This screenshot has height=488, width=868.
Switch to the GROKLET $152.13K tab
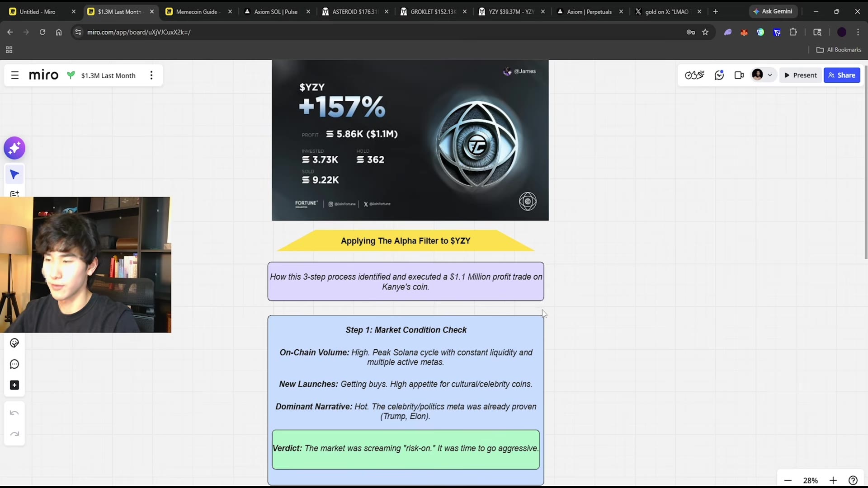pyautogui.click(x=433, y=12)
